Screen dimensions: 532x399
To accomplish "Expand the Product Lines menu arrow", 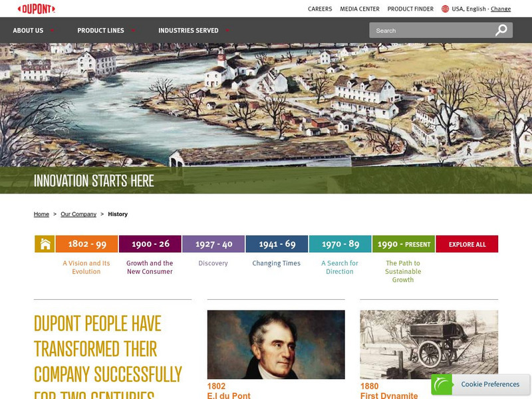I will [x=134, y=31].
